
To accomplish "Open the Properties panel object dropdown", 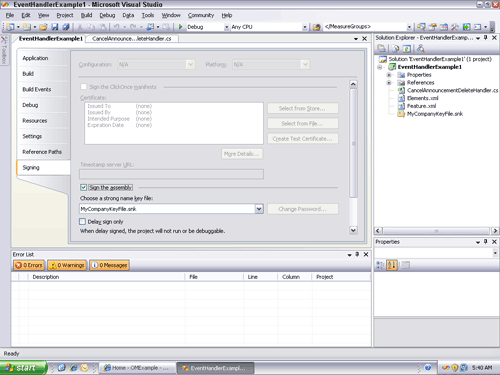I will click(x=495, y=253).
